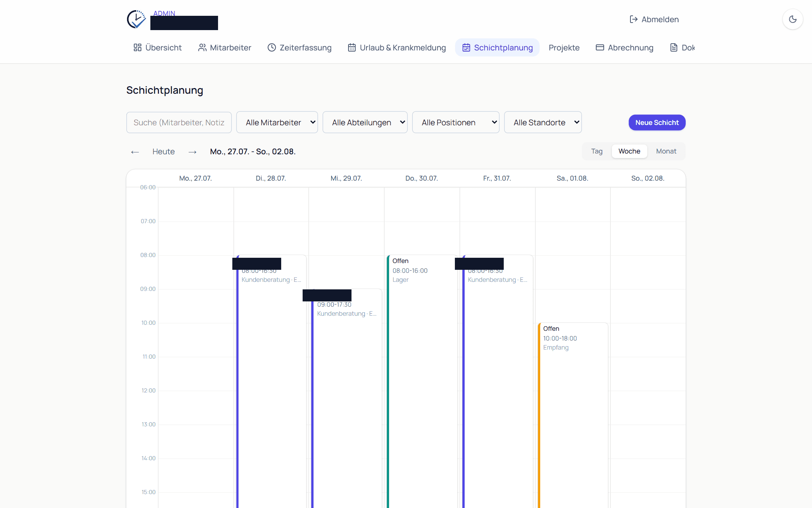The width and height of the screenshot is (812, 508).
Task: Click the ADMIN label in header
Action: point(164,13)
